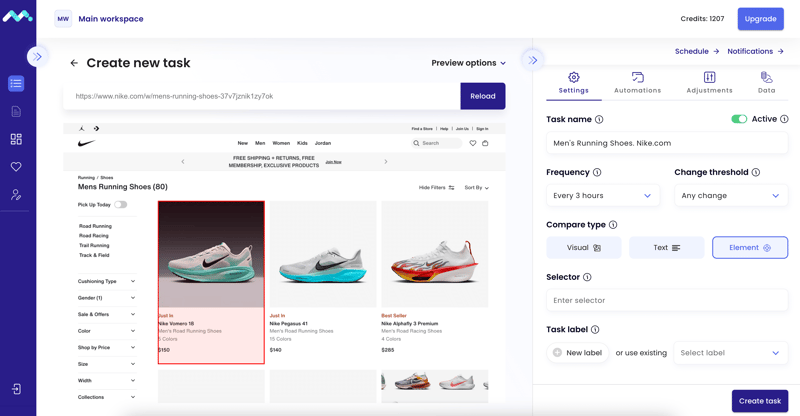Viewport: 800px width, 416px height.
Task: Click the info icon next to Active
Action: 784,119
